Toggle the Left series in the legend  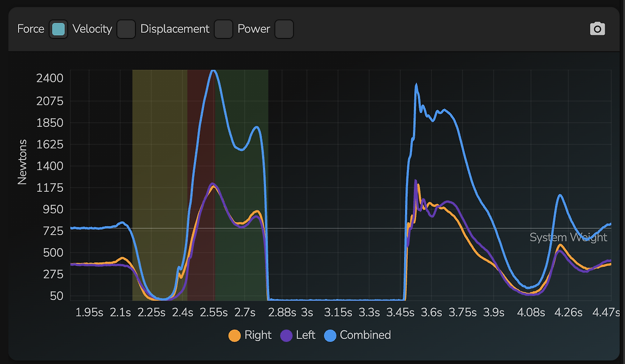coord(298,335)
